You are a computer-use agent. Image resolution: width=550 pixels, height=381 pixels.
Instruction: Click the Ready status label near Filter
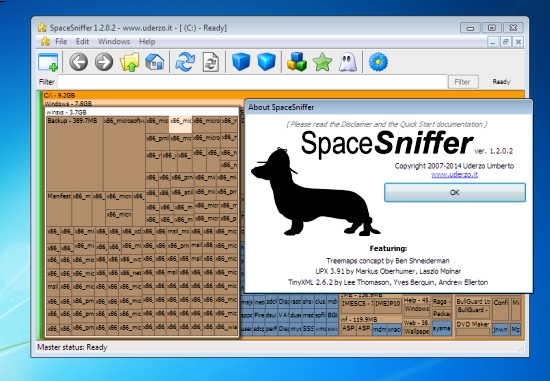[501, 82]
